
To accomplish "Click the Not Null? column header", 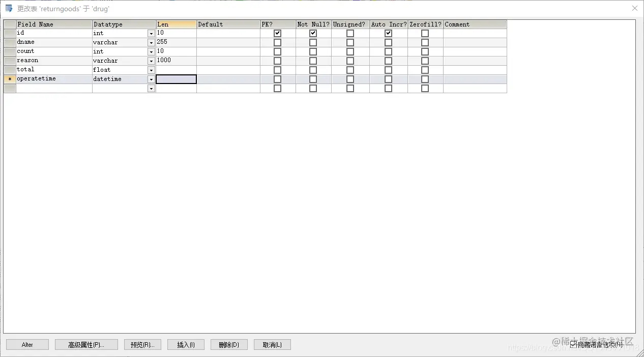I will click(313, 24).
